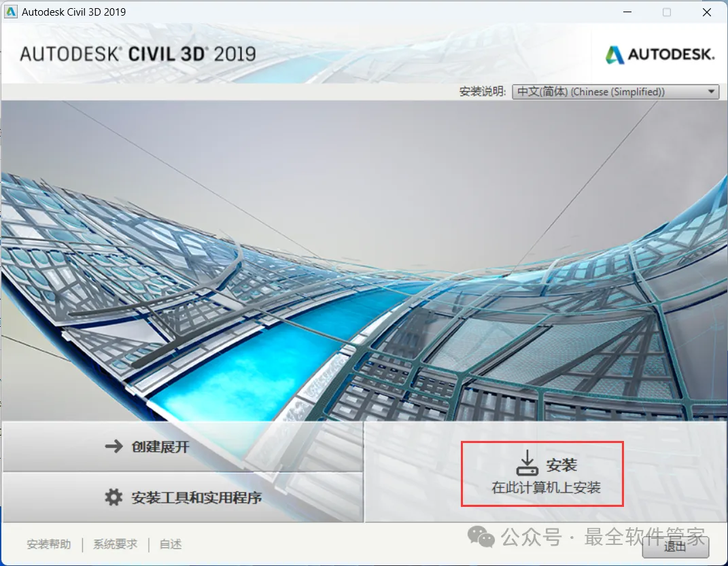The height and width of the screenshot is (566, 728).
Task: Click the Autodesk app icon in title bar
Action: pyautogui.click(x=10, y=12)
